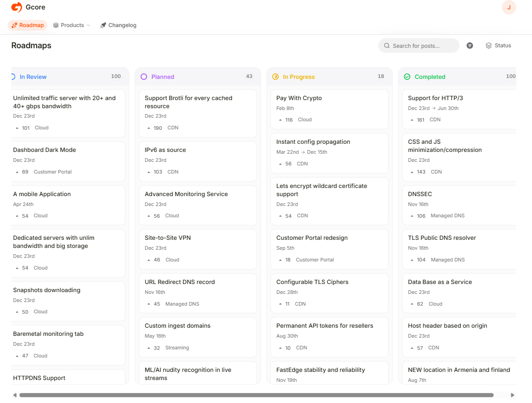Click the horizontal scrollbar thumb

coord(256,395)
